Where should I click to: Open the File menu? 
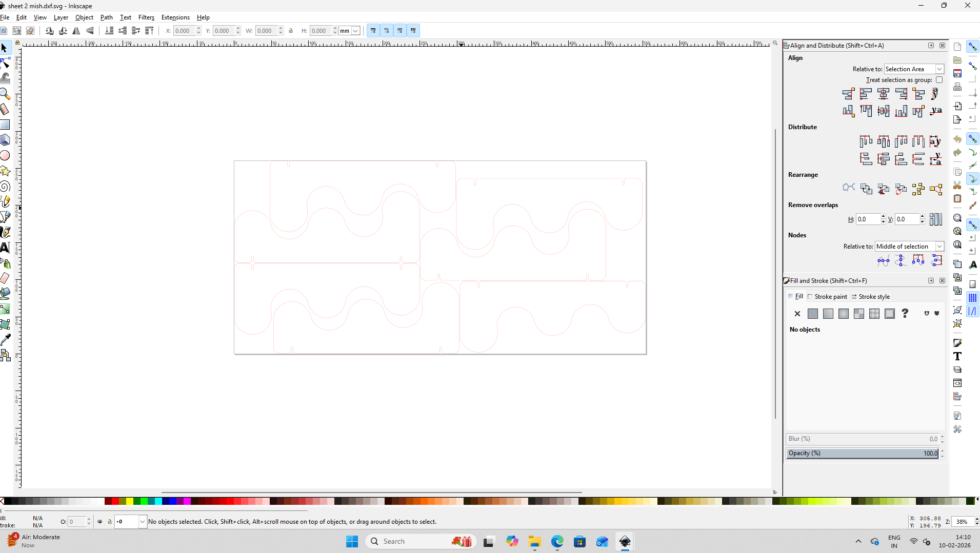(5, 17)
